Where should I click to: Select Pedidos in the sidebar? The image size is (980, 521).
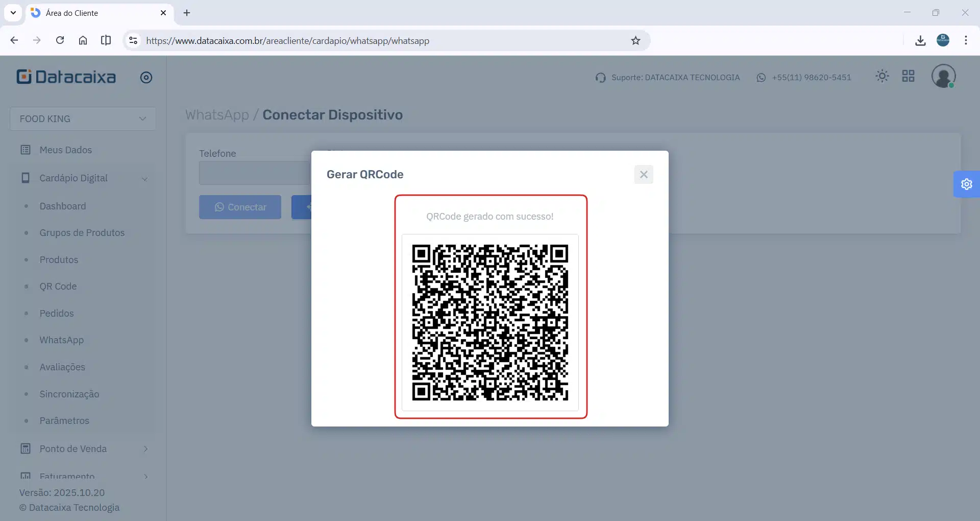click(x=57, y=313)
